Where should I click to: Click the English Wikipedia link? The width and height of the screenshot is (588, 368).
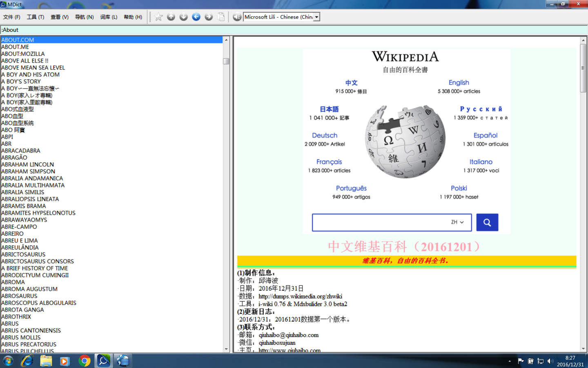pos(459,83)
